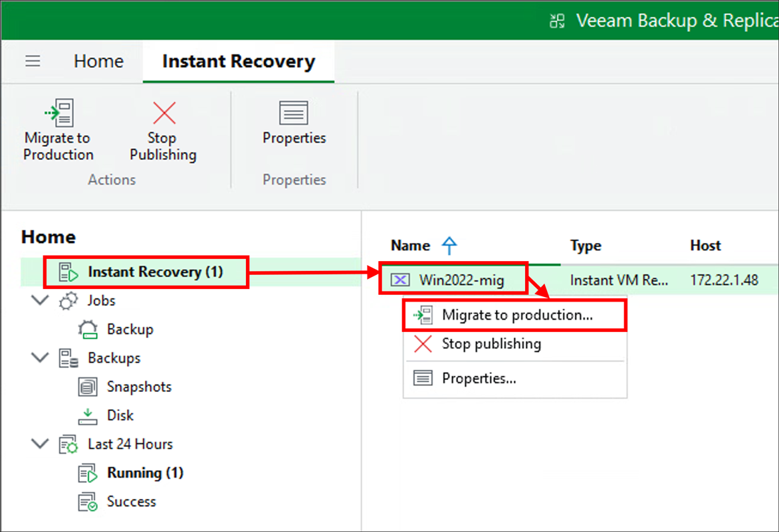
Task: Select Backup under Jobs
Action: [130, 329]
